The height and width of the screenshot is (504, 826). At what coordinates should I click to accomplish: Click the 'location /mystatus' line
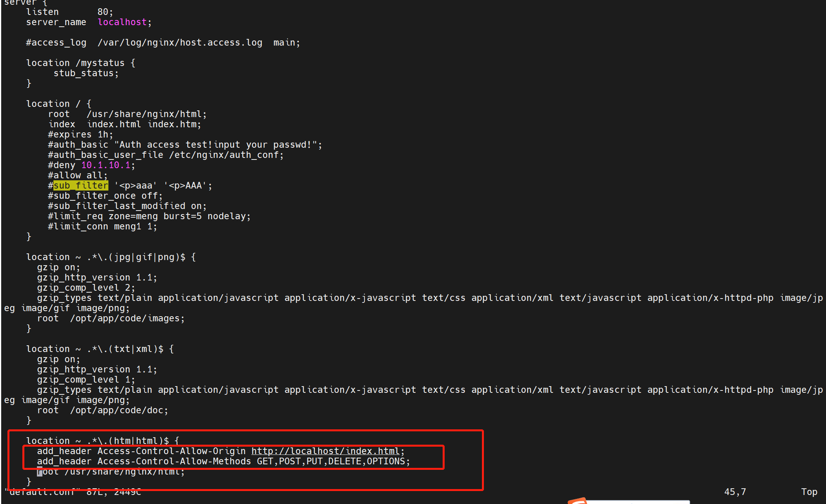81,63
